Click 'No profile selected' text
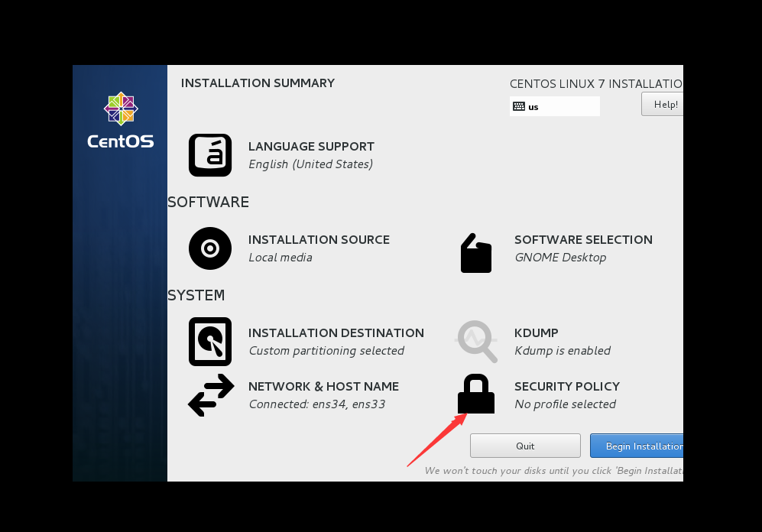This screenshot has width=762, height=532. coord(565,404)
